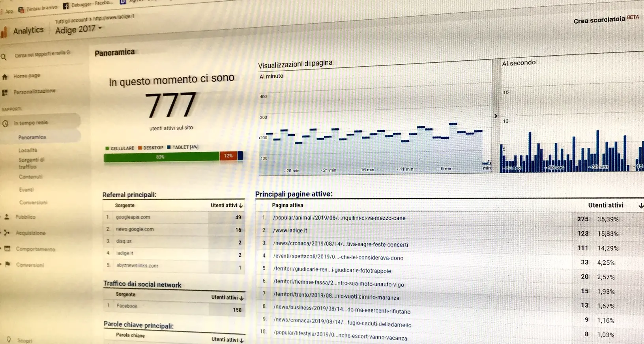
Task: Open the do-ma-esercenti-rifiutano page row
Action: [x=342, y=309]
